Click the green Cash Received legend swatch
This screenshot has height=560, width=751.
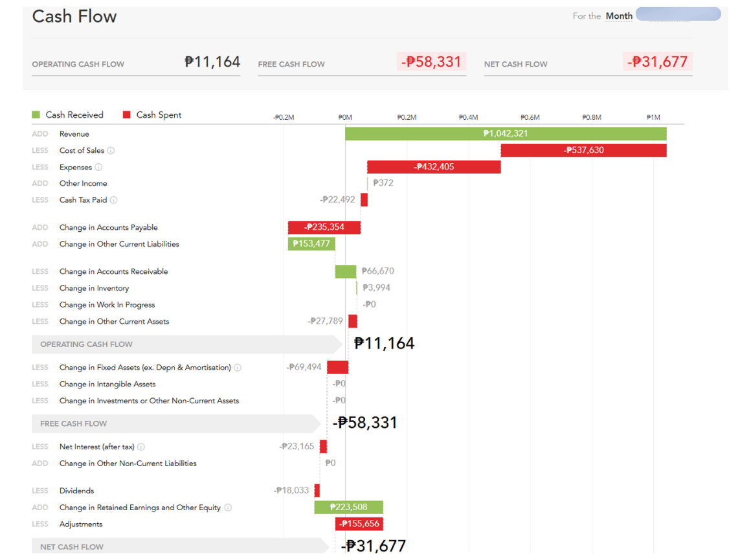pos(36,115)
